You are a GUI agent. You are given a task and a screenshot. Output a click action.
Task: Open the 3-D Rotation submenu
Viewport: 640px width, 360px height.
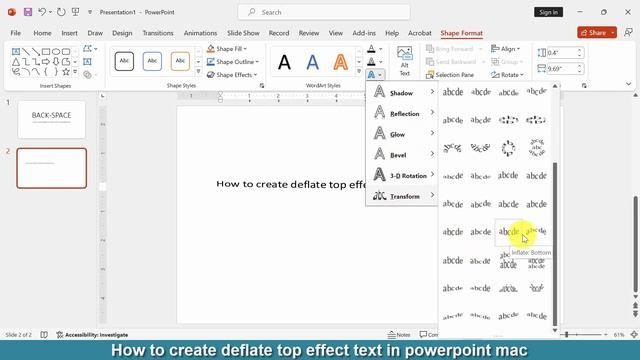(x=402, y=175)
